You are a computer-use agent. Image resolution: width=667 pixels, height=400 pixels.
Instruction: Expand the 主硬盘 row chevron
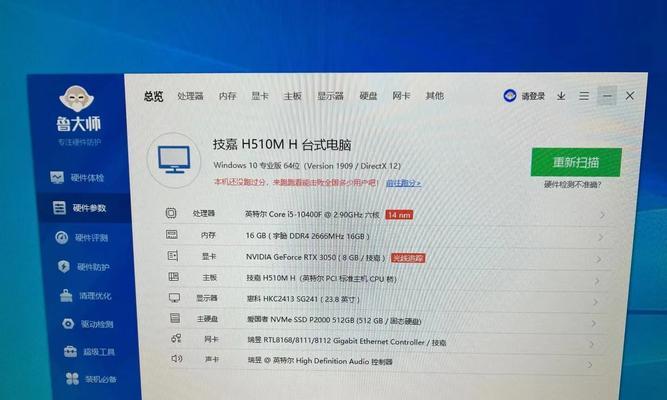tap(593, 323)
